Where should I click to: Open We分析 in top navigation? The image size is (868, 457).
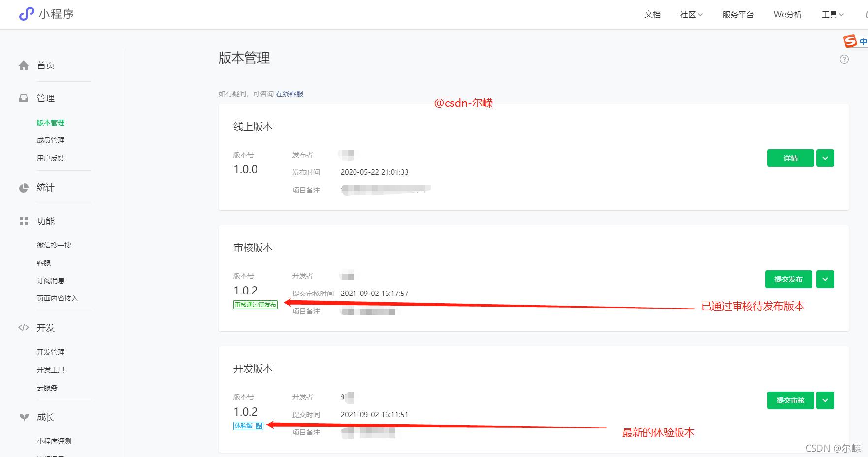(x=788, y=15)
